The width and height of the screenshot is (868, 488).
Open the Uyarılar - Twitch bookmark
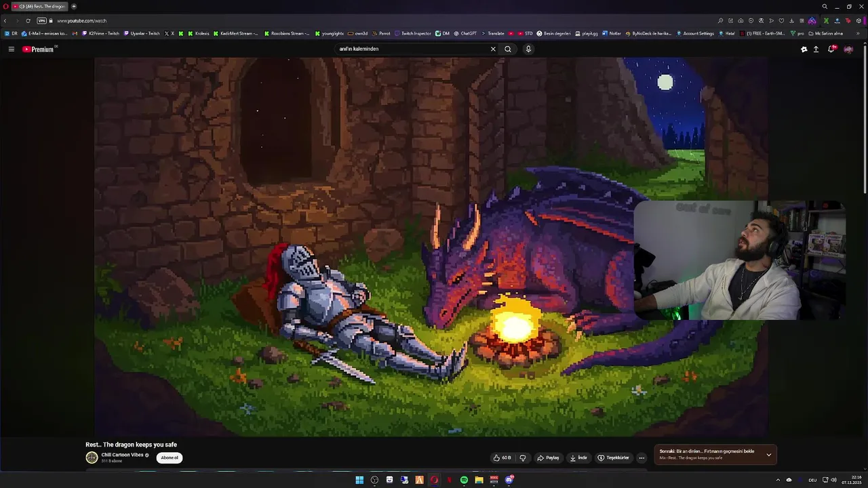[142, 33]
